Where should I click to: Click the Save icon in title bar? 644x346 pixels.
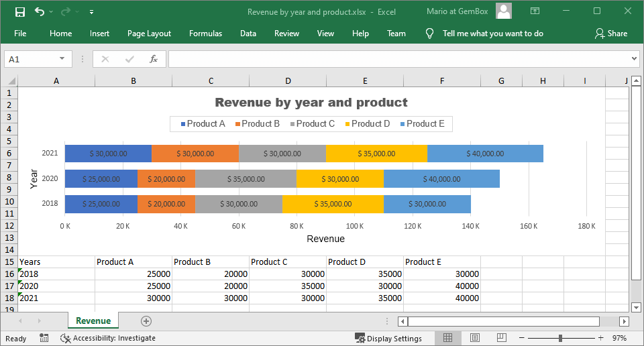[20, 12]
